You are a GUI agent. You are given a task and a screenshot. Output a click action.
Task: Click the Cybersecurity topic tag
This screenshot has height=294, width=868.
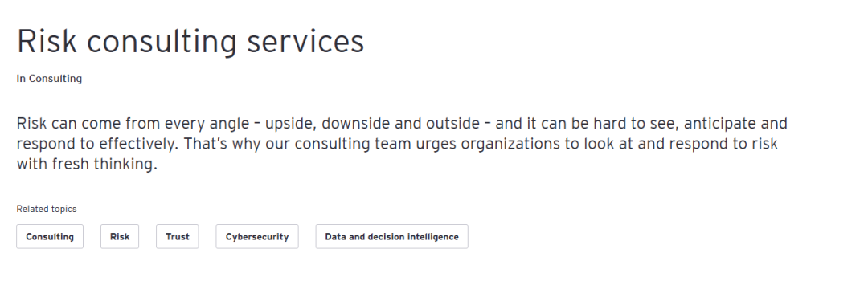coord(257,236)
